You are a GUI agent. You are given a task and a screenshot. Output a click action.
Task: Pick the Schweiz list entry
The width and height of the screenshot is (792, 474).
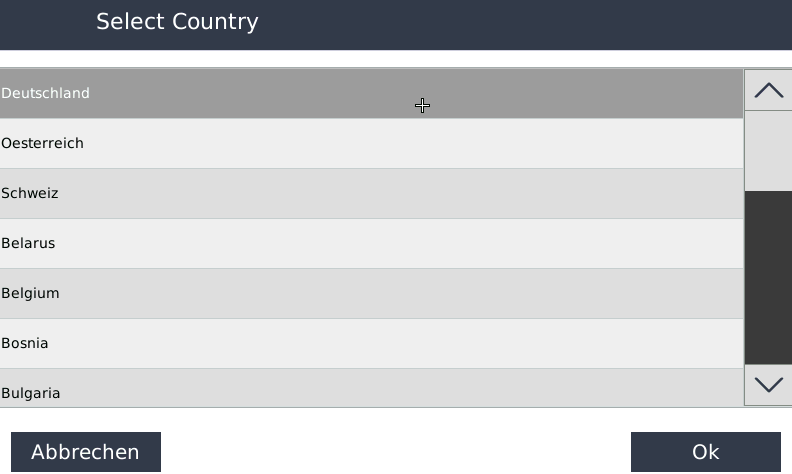point(370,194)
